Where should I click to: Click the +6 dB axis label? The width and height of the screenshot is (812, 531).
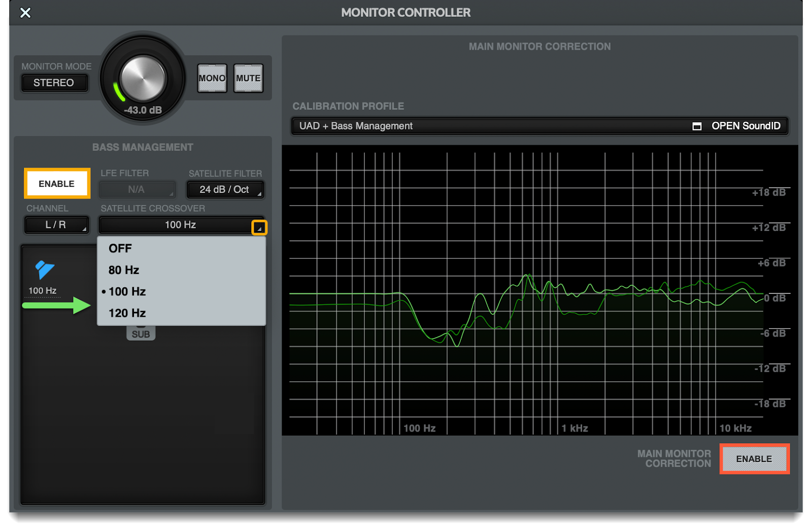coord(771,263)
